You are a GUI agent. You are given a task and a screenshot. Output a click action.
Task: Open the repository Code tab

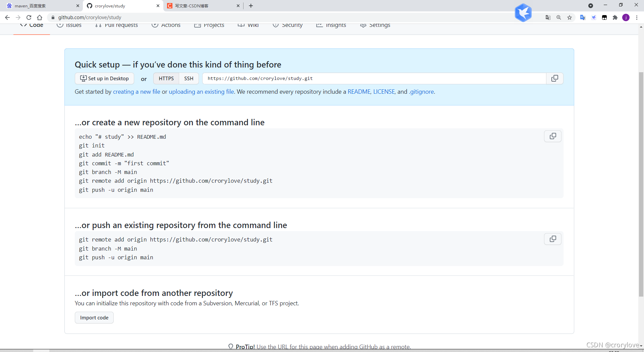coord(32,26)
